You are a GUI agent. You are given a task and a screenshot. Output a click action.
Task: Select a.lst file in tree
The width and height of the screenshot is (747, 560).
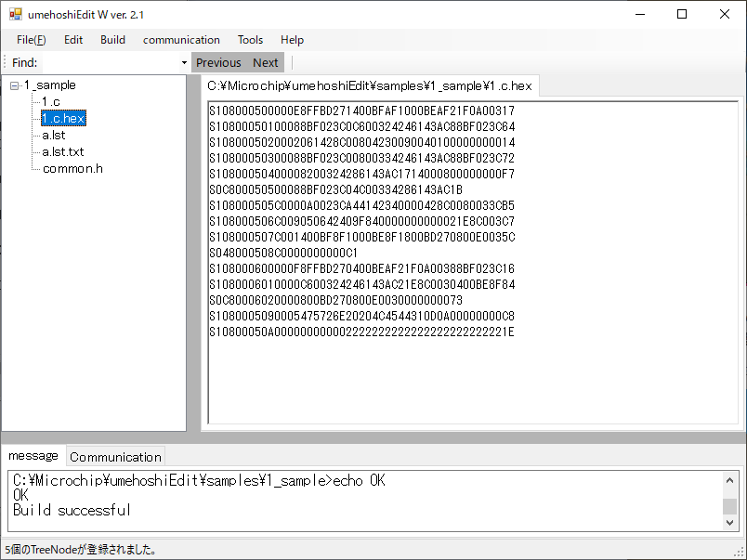point(54,136)
